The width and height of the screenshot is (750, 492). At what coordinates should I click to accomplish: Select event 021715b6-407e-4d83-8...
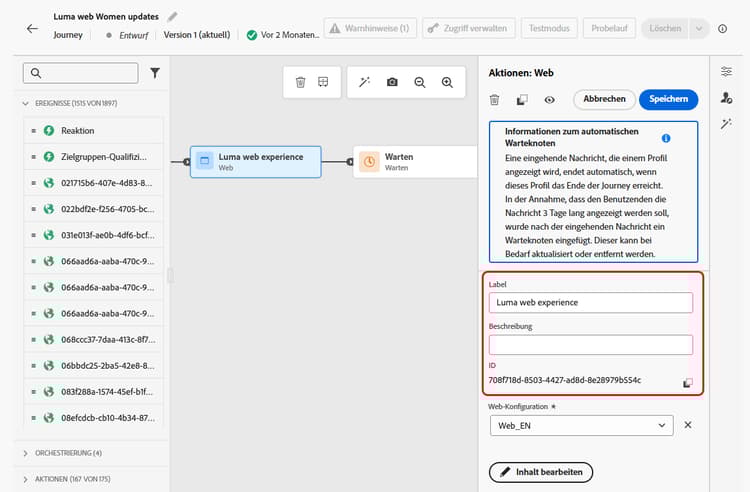93,183
